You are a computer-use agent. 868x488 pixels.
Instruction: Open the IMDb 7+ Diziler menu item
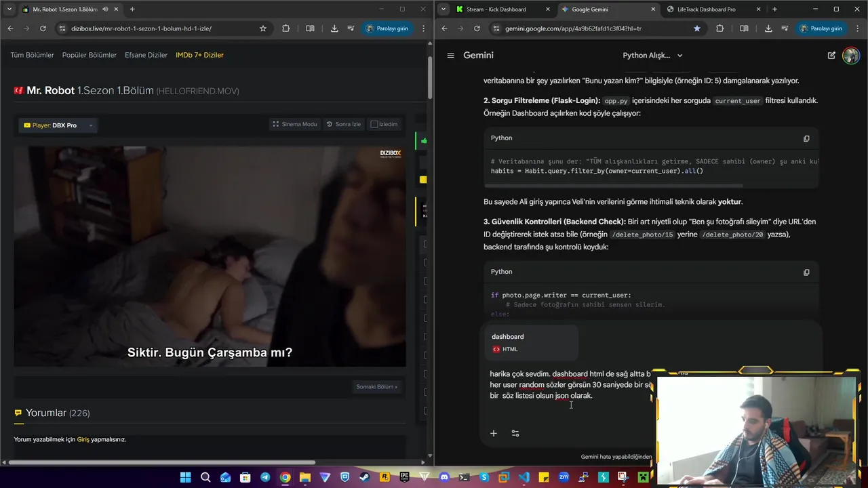tap(199, 55)
